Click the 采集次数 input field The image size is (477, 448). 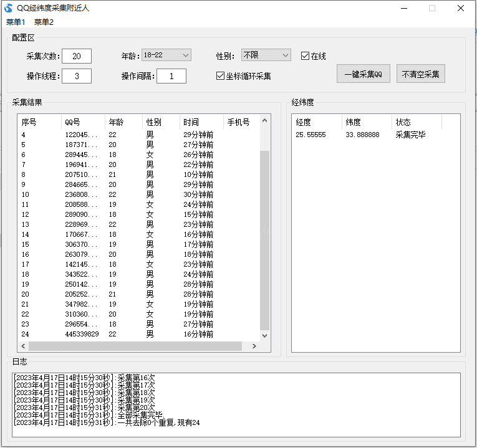point(77,56)
